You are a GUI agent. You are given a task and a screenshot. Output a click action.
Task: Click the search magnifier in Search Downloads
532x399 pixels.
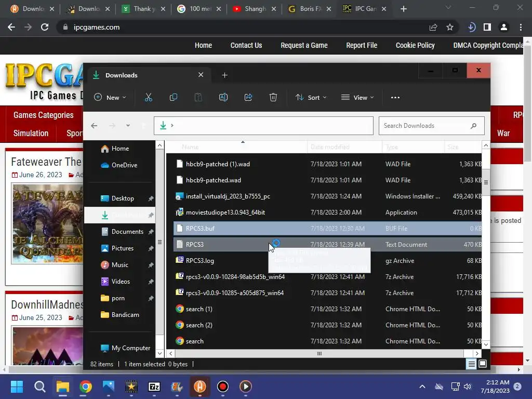pyautogui.click(x=474, y=126)
